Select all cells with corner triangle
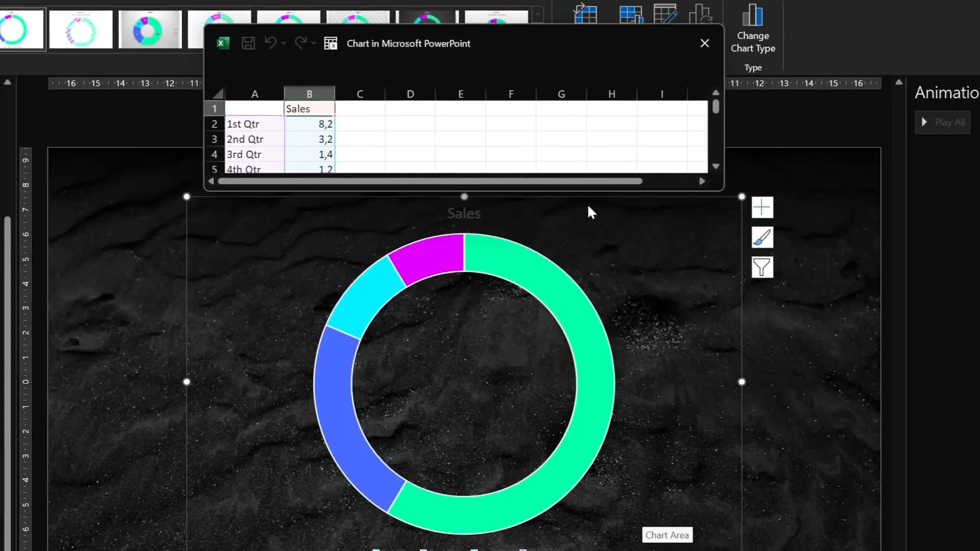 (218, 94)
